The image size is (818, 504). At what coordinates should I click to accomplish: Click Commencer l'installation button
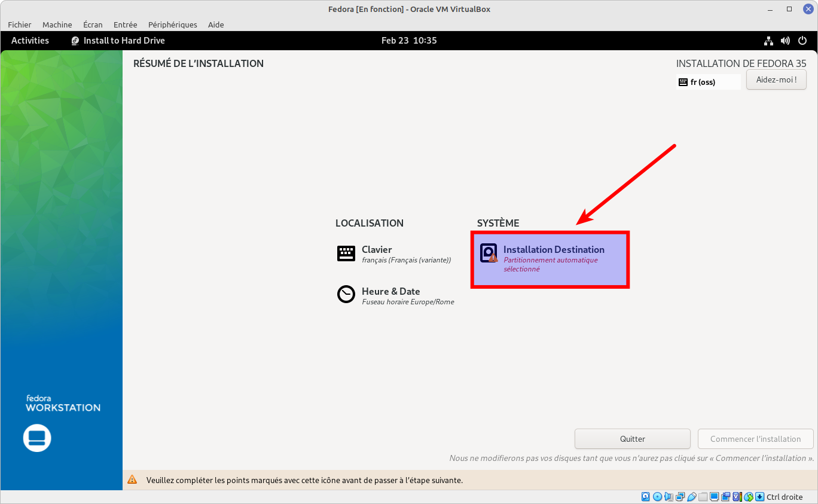(756, 439)
